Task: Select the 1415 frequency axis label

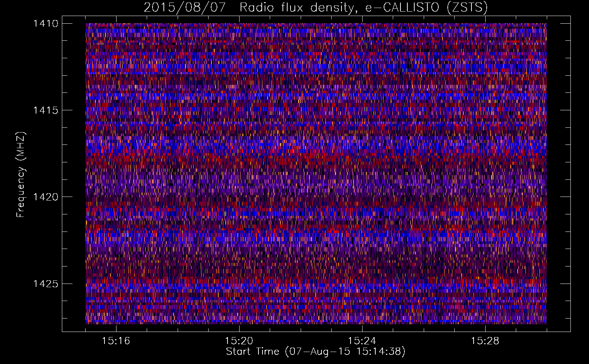Action: coord(46,110)
